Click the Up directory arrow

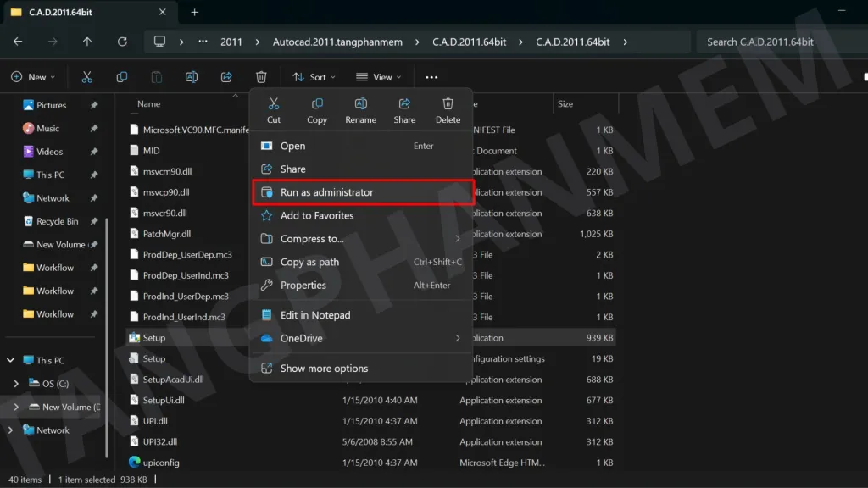[87, 42]
